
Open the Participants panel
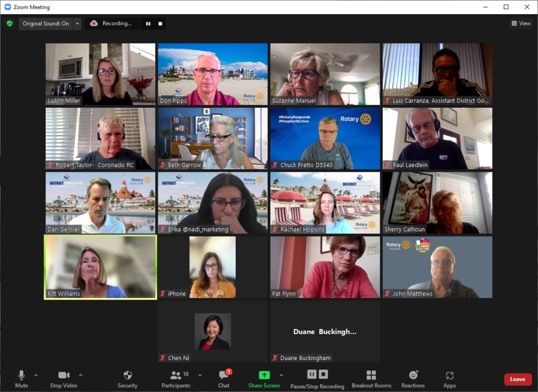coord(176,375)
